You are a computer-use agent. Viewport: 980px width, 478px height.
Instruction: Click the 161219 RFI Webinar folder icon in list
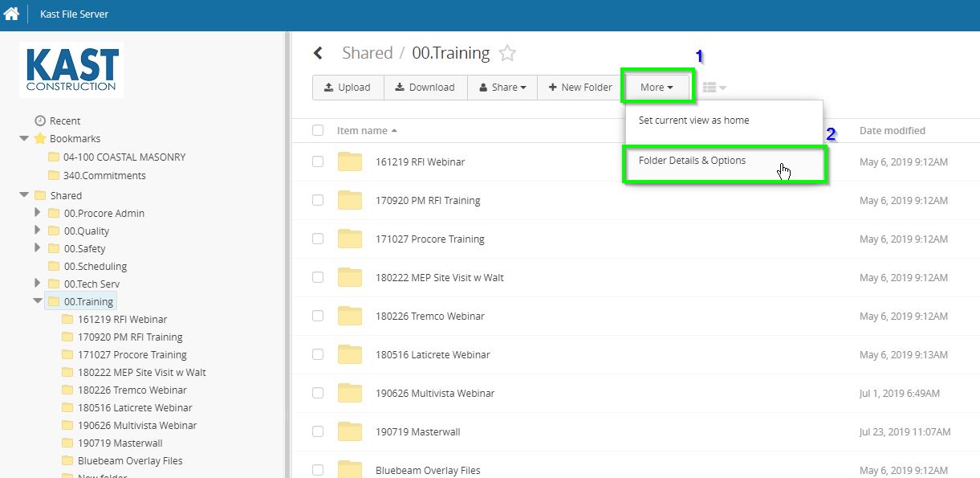point(350,161)
